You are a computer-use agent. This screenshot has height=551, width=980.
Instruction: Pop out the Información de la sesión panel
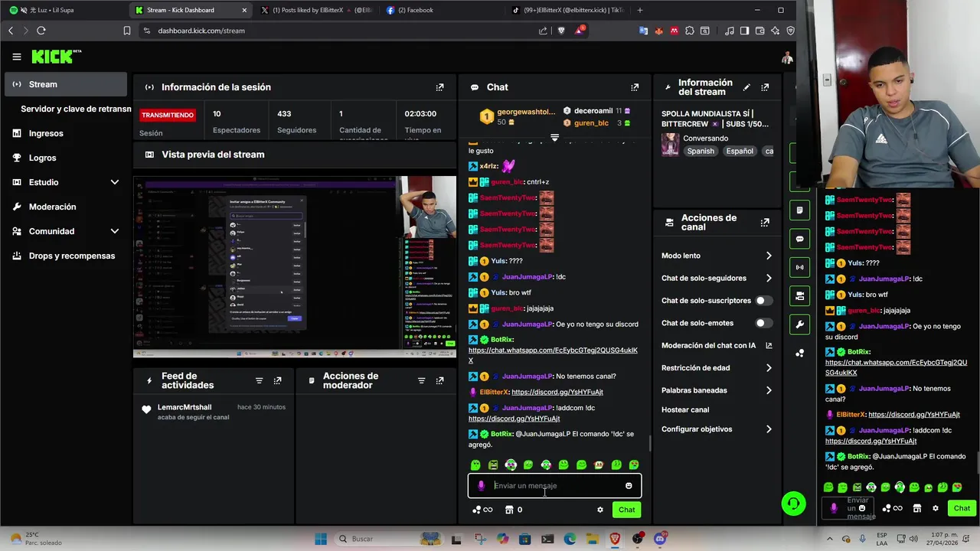439,87
